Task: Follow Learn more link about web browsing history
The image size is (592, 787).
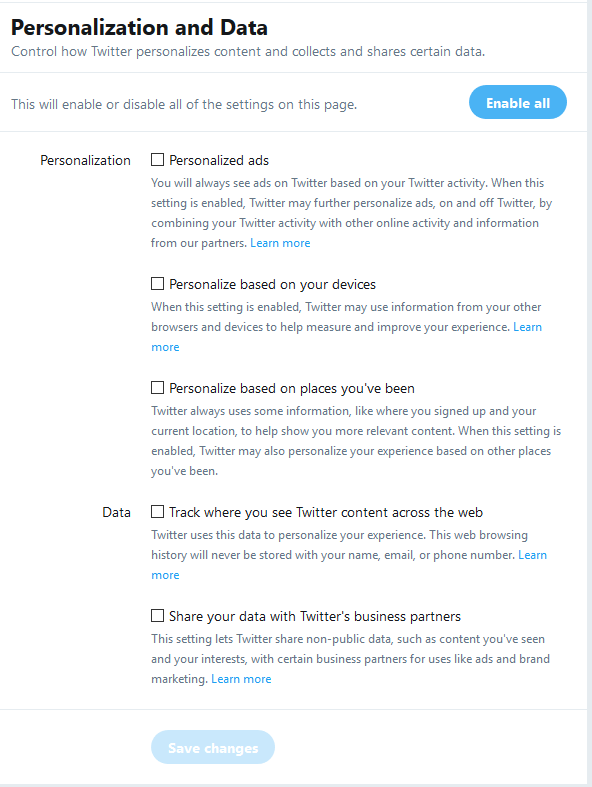Action: point(532,555)
